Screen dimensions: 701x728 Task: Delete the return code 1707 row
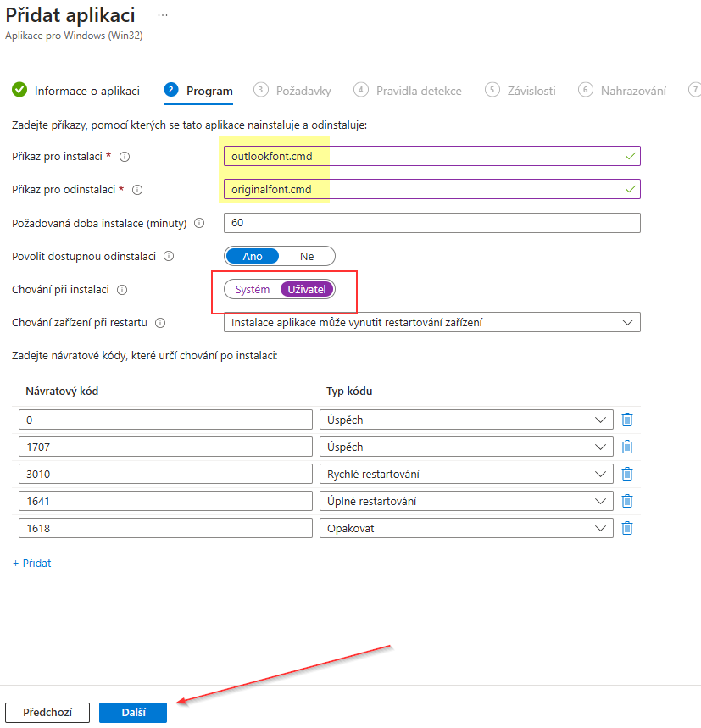pos(626,447)
